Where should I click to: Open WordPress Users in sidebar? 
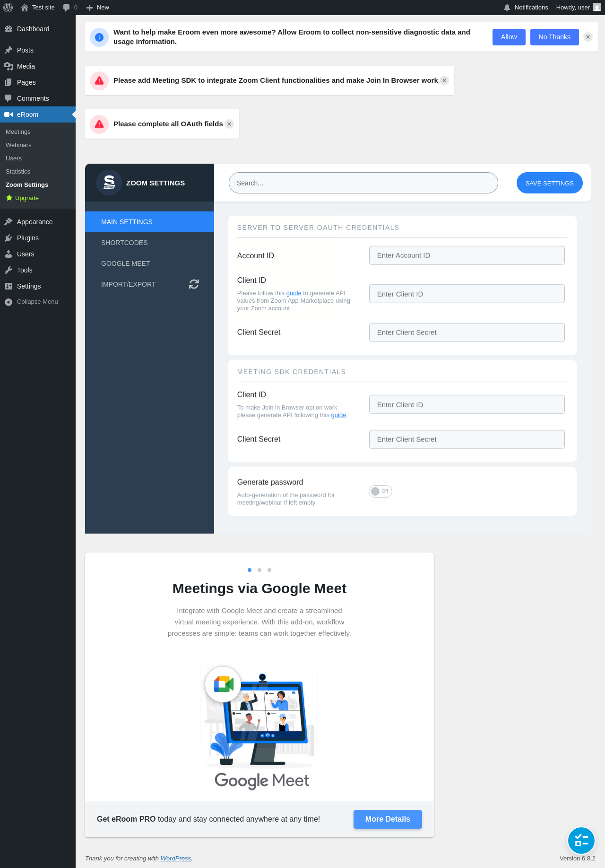38,254
